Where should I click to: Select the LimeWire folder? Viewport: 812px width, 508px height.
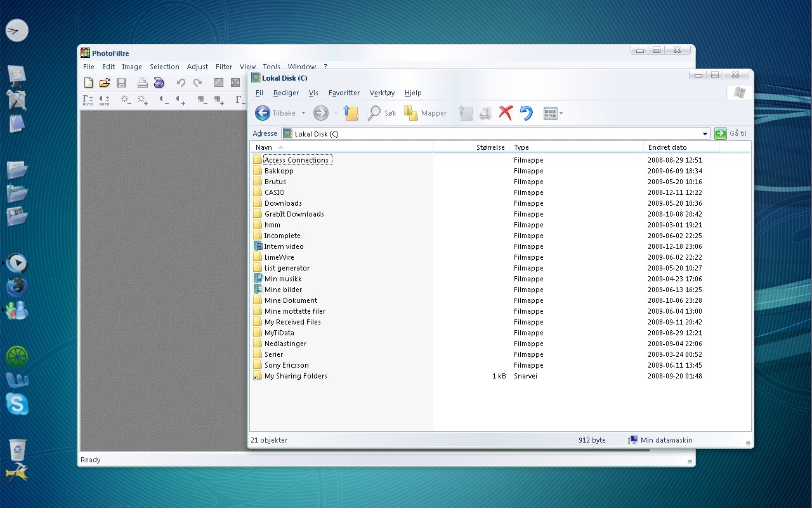(273, 257)
